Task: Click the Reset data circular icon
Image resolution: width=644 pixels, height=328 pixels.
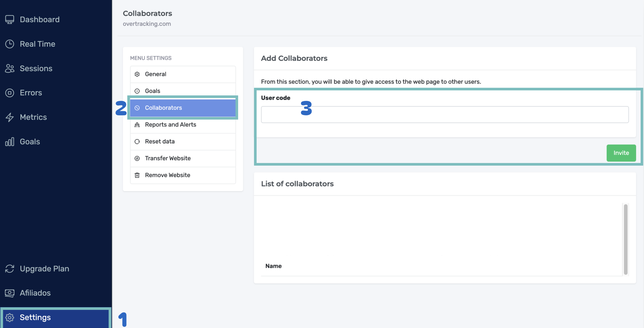Action: pyautogui.click(x=137, y=141)
